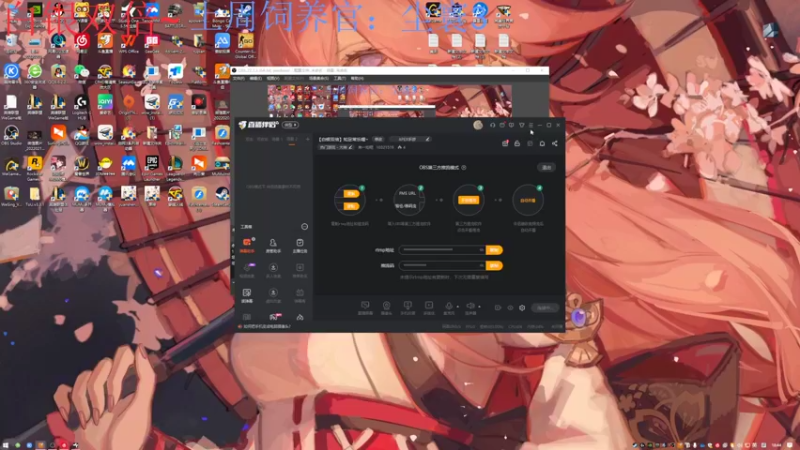Click the lower yellow copy button in step one circle

click(x=351, y=206)
